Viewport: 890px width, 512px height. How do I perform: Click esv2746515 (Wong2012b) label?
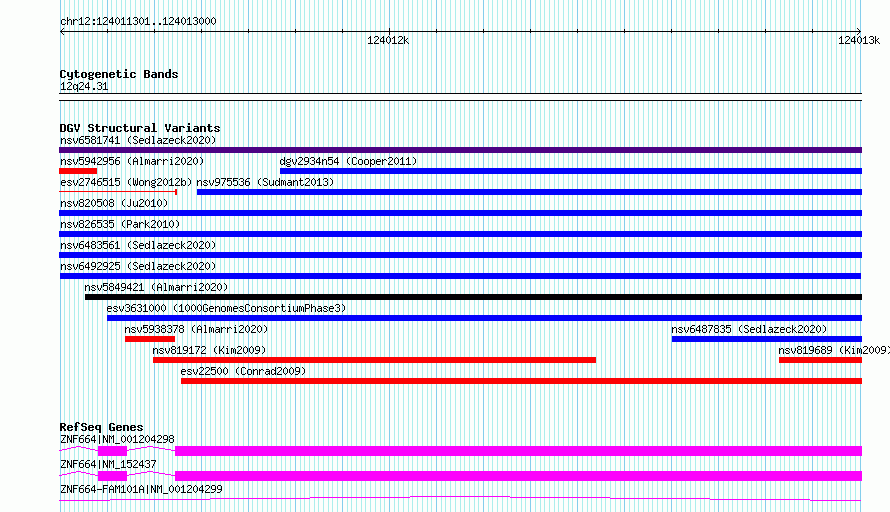point(126,182)
